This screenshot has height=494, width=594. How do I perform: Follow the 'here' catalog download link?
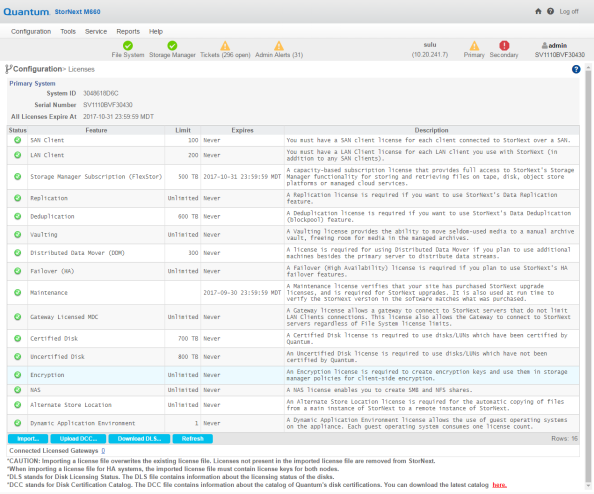pos(499,485)
